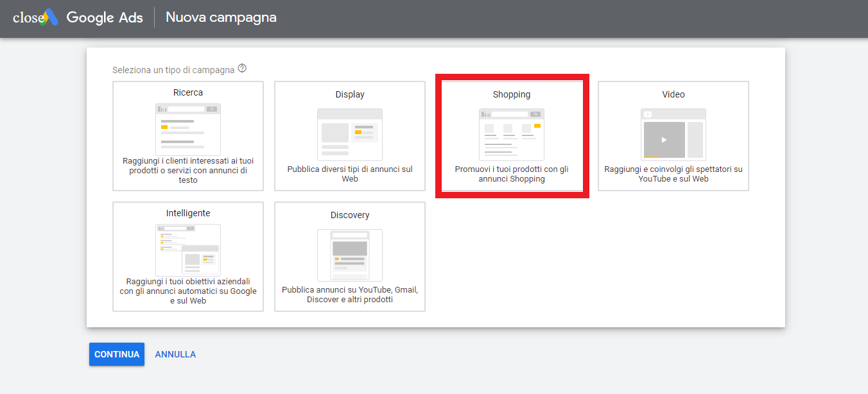The image size is (868, 394).
Task: Click Discovery description mentioning YouTube, Gmail
Action: tap(350, 295)
